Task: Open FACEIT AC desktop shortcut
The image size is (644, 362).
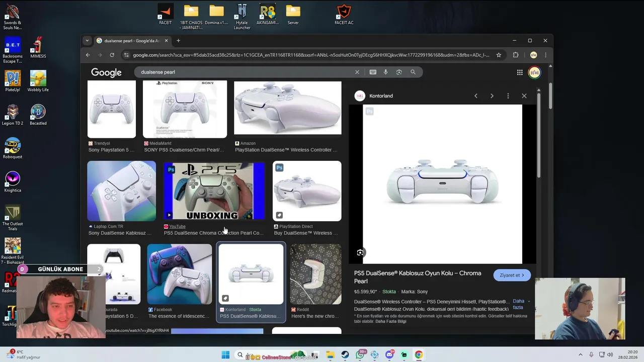Action: tap(344, 15)
